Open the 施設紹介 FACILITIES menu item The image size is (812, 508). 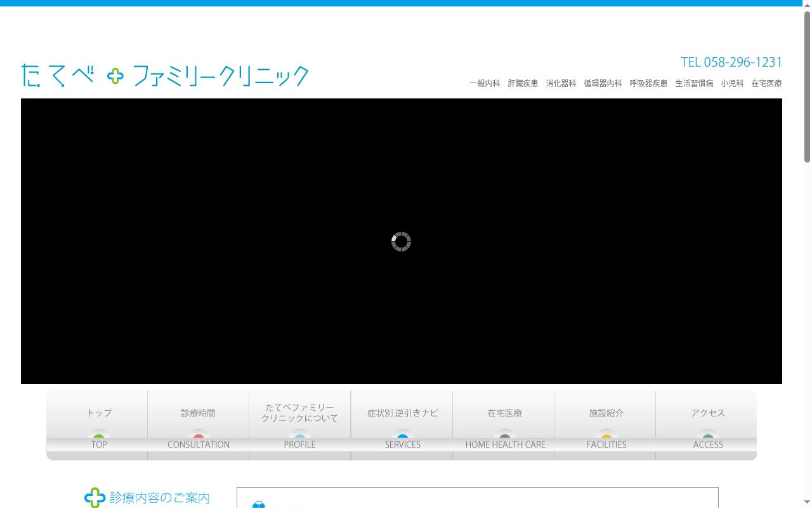[x=605, y=425]
